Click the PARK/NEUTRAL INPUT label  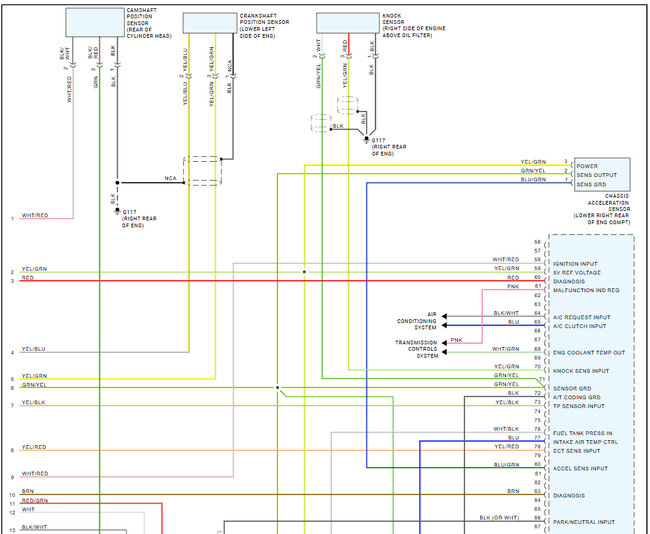[584, 522]
